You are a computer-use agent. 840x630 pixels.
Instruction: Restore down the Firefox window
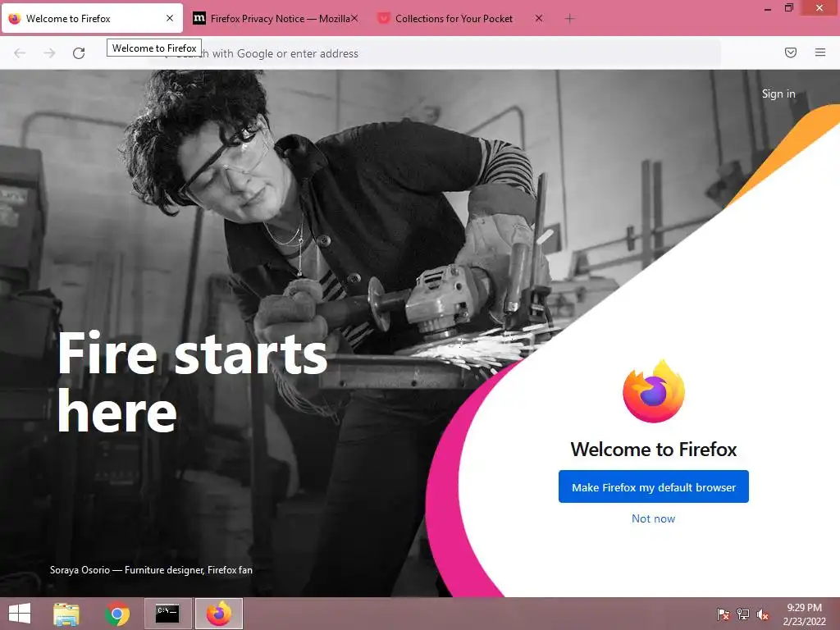[x=789, y=7]
